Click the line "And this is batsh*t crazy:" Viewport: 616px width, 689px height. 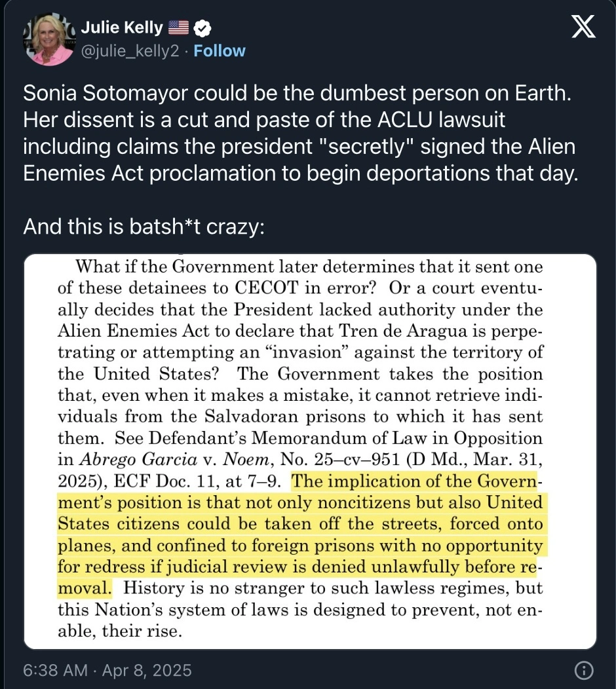pyautogui.click(x=144, y=227)
